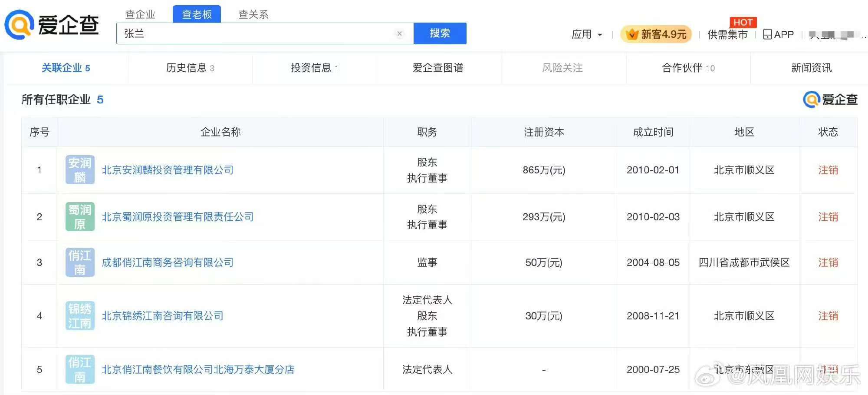
Task: Click 注销 status in 北京安润麟 row
Action: tap(828, 170)
